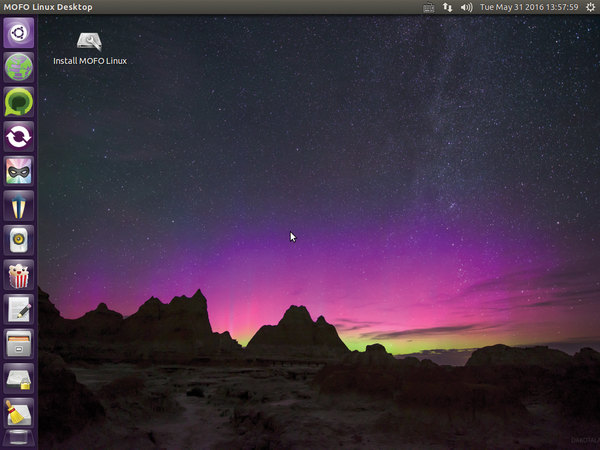600x450 pixels.
Task: Open the Popcorn media app
Action: point(19,275)
